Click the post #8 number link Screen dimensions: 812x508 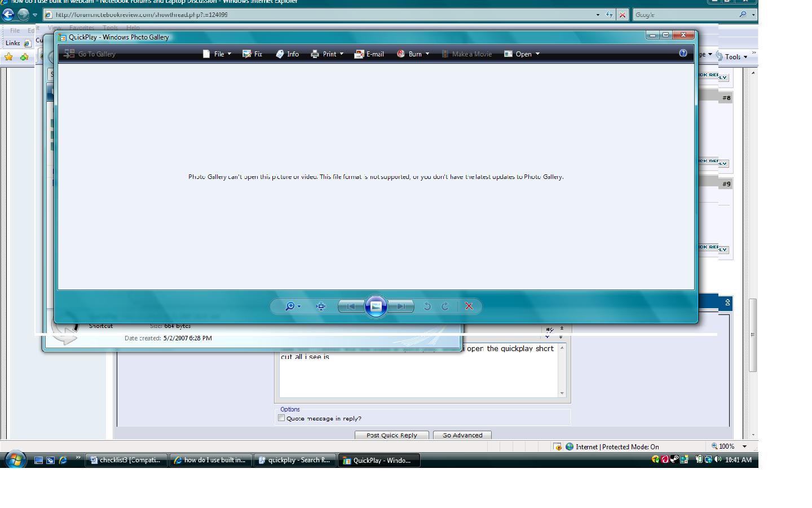(726, 98)
